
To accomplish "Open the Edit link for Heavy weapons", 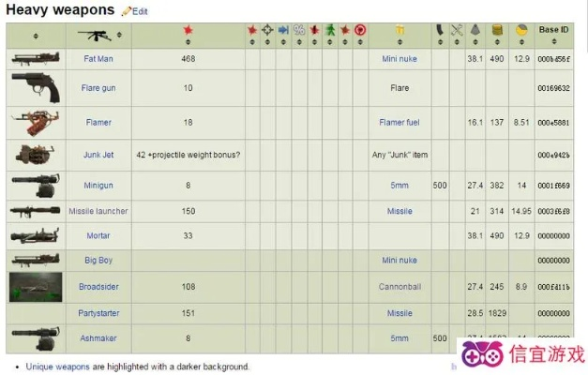I will (141, 11).
